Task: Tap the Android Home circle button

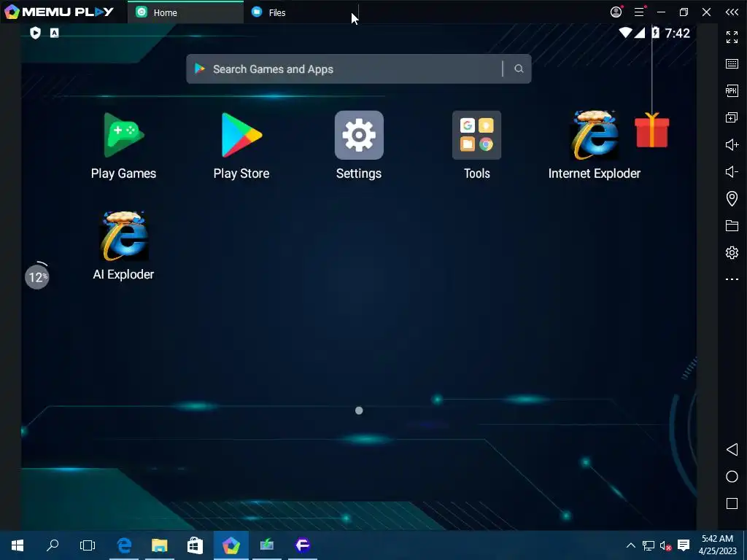Action: click(732, 477)
